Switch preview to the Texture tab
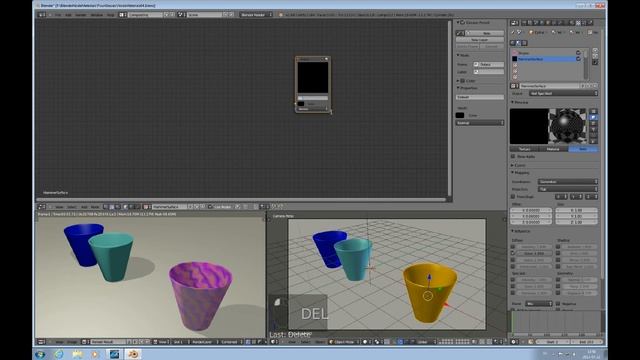 click(x=524, y=149)
